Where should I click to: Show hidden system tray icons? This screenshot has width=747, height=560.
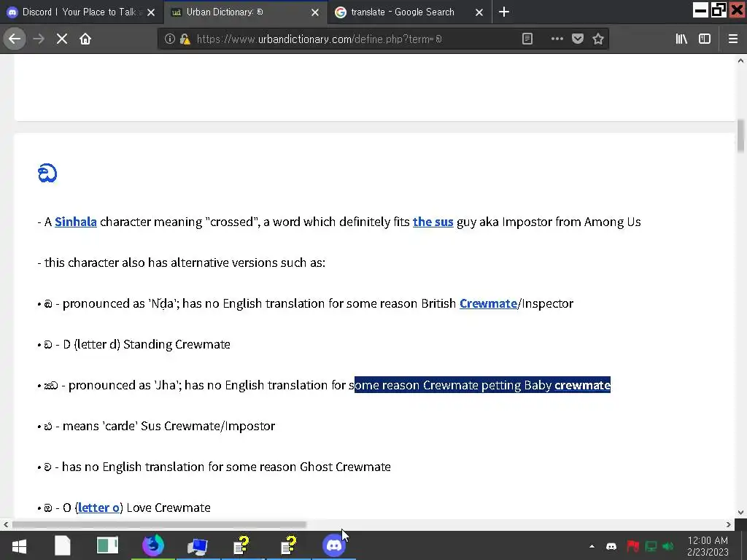coord(592,546)
